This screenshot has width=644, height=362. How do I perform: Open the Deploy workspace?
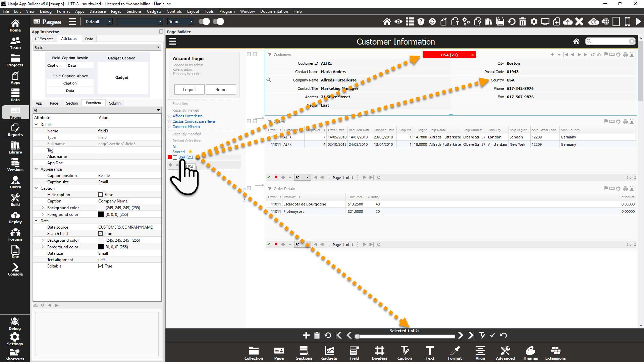(x=15, y=217)
